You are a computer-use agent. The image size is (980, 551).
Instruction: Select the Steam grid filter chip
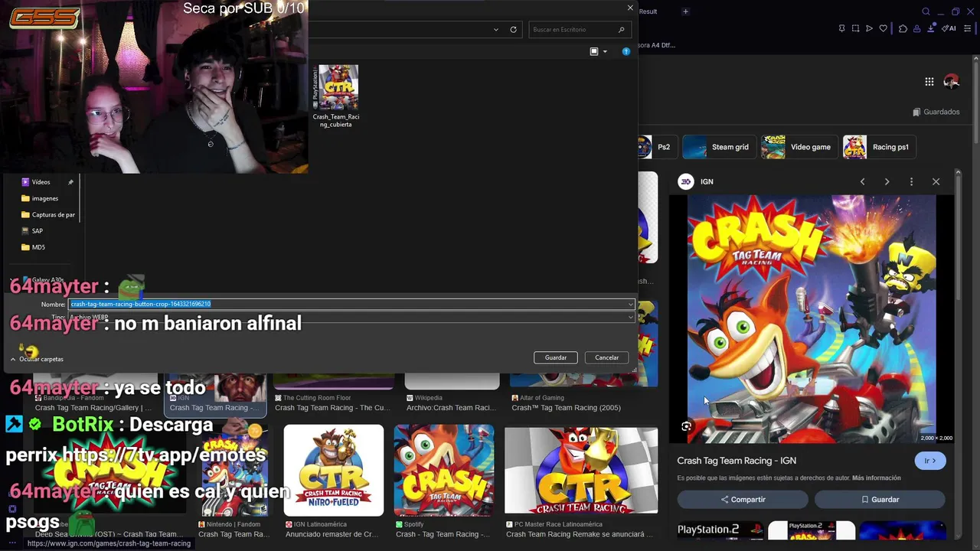pos(719,147)
